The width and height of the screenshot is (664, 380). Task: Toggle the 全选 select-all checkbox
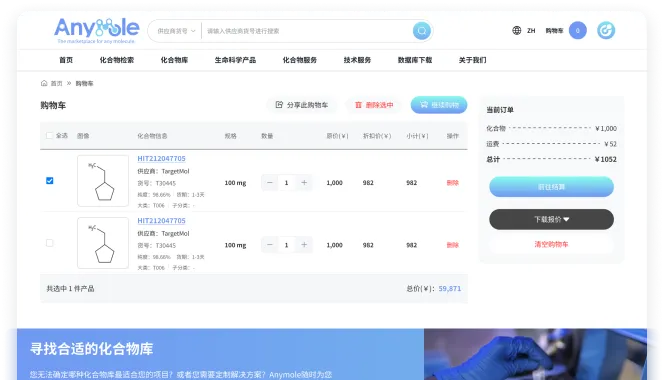[50, 136]
